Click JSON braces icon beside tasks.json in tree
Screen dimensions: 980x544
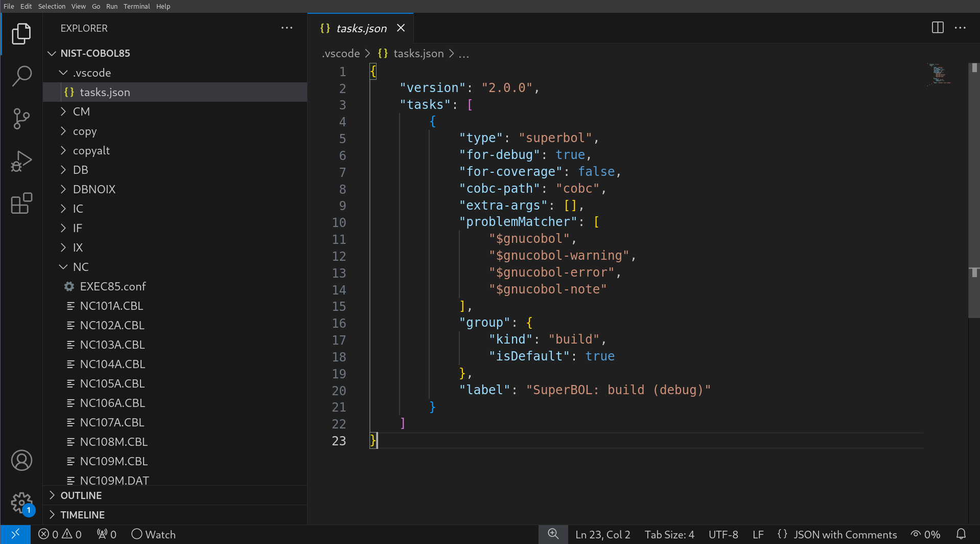pyautogui.click(x=69, y=92)
